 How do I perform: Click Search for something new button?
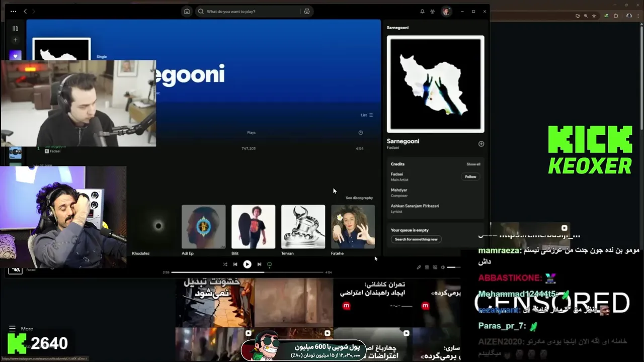[x=416, y=239]
